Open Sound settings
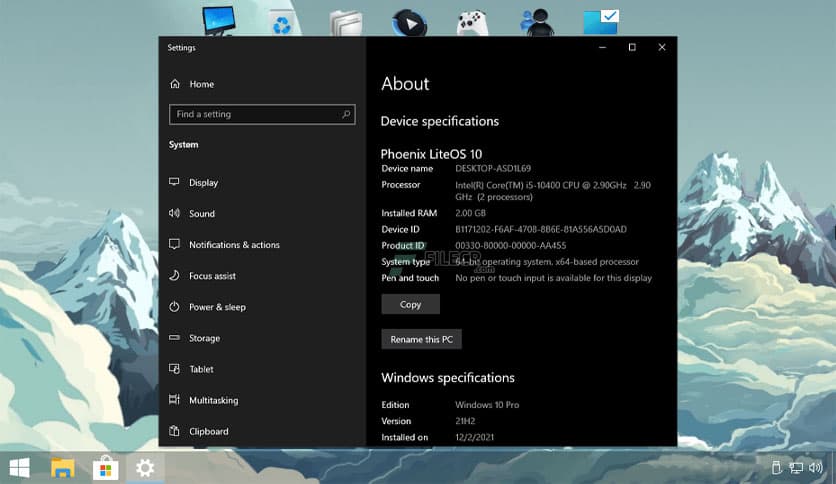 [202, 214]
